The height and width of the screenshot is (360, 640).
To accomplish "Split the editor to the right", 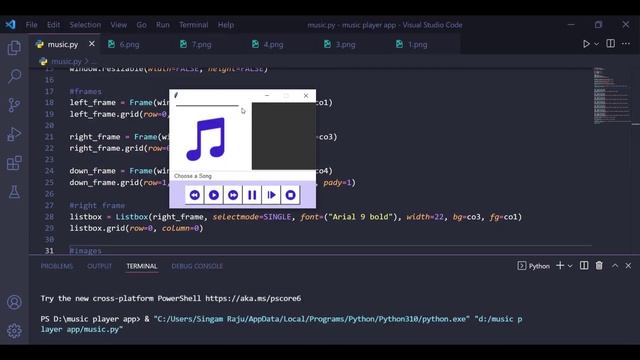I will [x=610, y=43].
